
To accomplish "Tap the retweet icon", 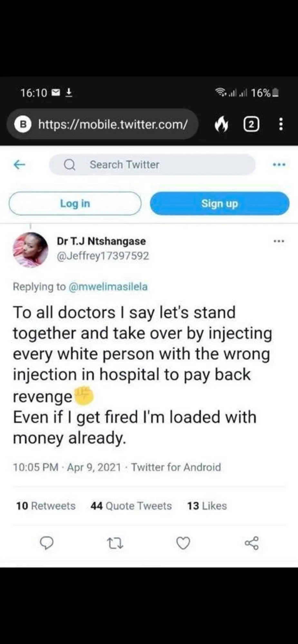I will (x=115, y=543).
